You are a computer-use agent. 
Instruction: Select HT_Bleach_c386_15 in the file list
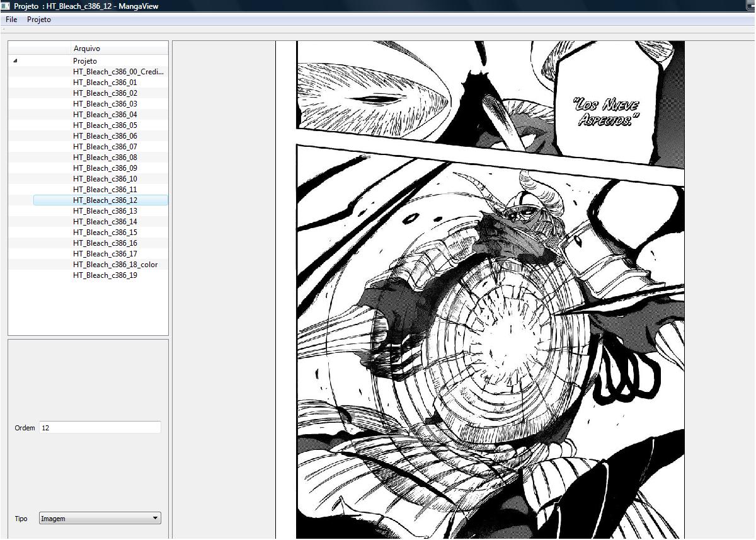tap(105, 233)
